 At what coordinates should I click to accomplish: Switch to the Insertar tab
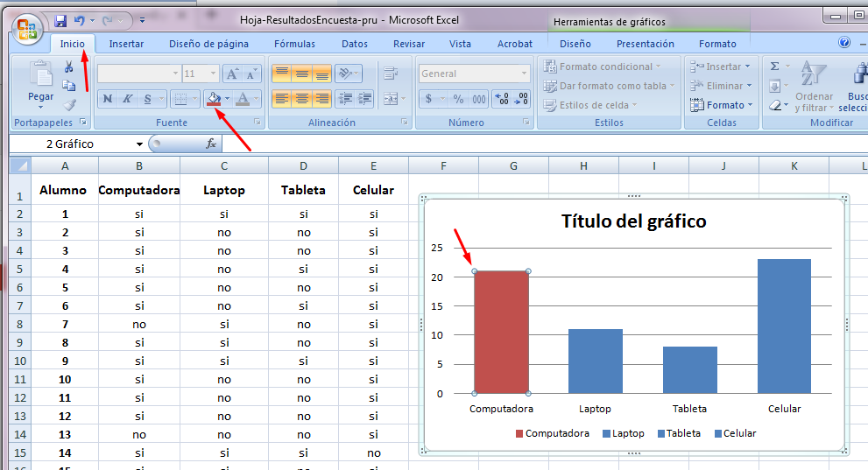(x=126, y=44)
